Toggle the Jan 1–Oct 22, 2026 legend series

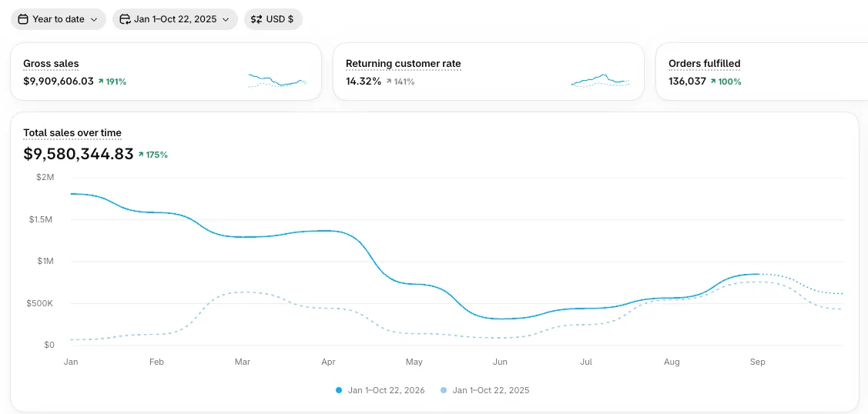click(x=380, y=390)
